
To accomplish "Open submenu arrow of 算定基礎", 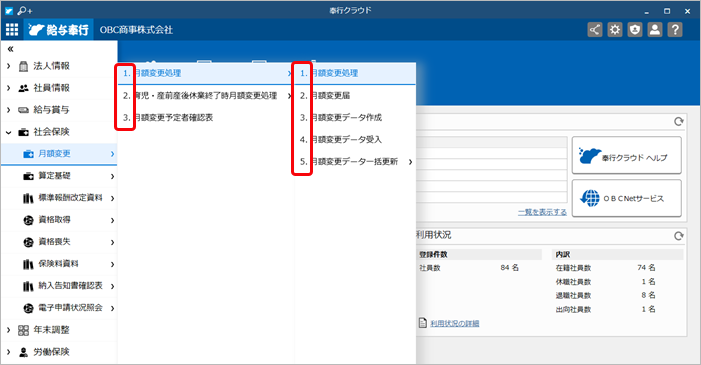I will pyautogui.click(x=112, y=176).
